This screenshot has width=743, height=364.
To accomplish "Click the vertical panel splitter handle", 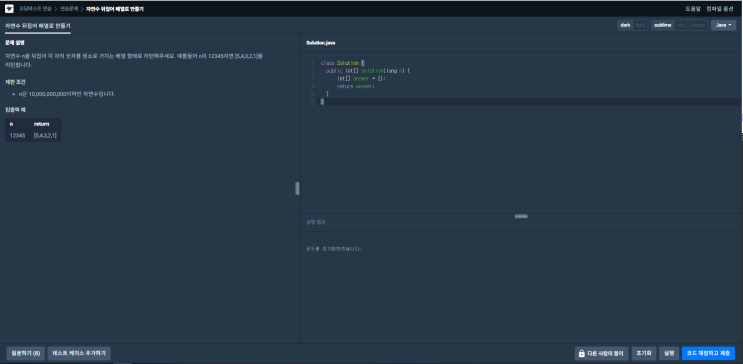I will click(x=297, y=188).
